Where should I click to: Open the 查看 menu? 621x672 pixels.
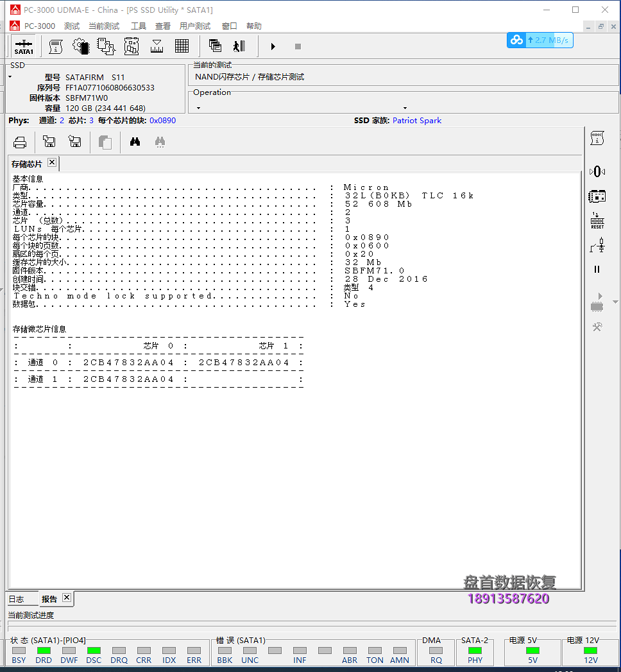point(163,26)
